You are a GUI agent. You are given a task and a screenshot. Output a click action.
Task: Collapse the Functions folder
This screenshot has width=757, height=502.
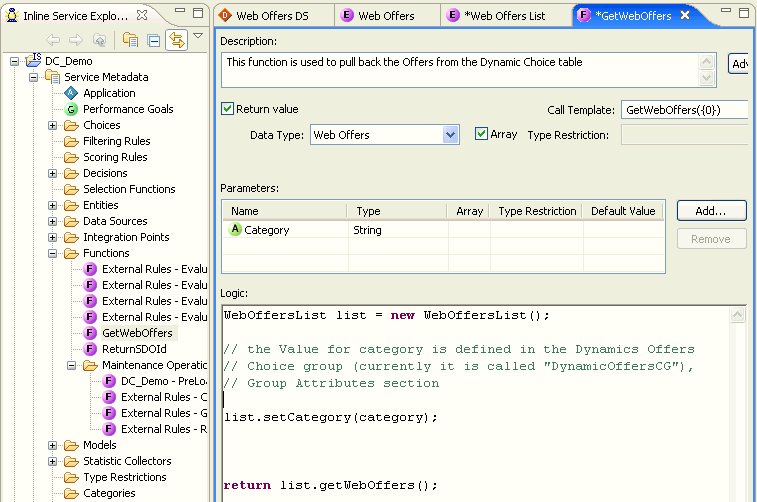click(x=52, y=253)
